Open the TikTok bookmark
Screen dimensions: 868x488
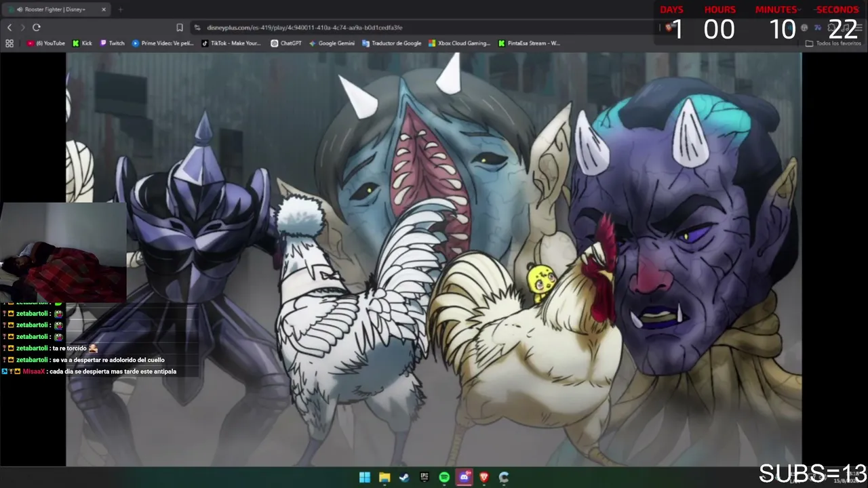(231, 43)
